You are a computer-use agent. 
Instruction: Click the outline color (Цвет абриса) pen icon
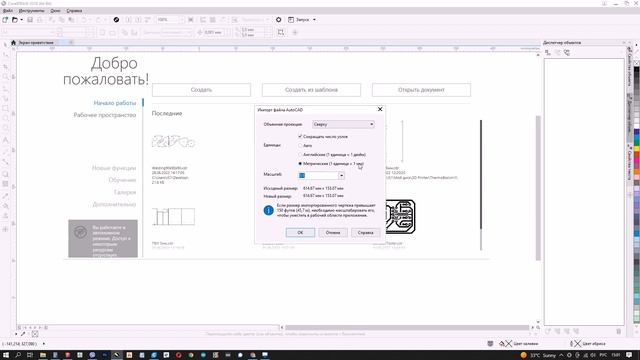click(572, 344)
